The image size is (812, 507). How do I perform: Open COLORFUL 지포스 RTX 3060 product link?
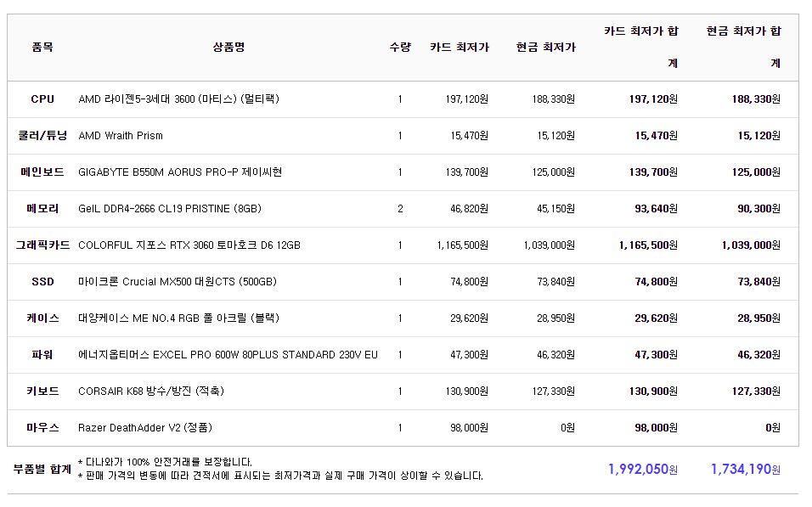(189, 245)
